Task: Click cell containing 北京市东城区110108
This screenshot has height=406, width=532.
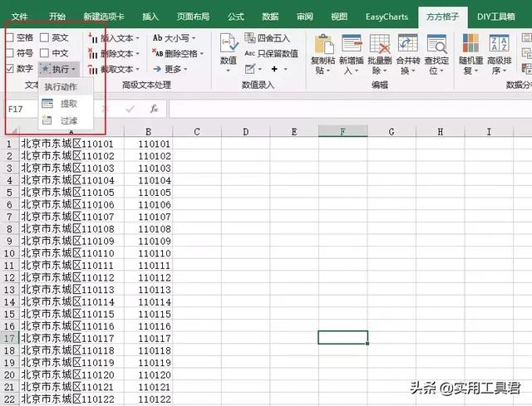Action: click(72, 229)
